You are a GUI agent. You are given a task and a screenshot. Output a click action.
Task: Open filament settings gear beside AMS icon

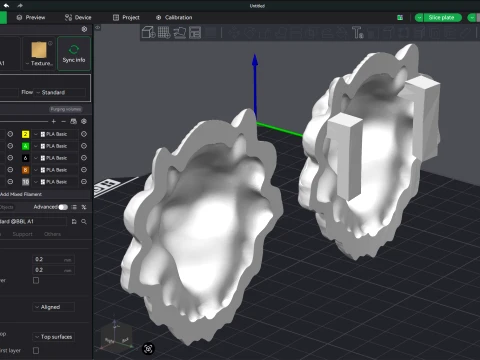[84, 121]
